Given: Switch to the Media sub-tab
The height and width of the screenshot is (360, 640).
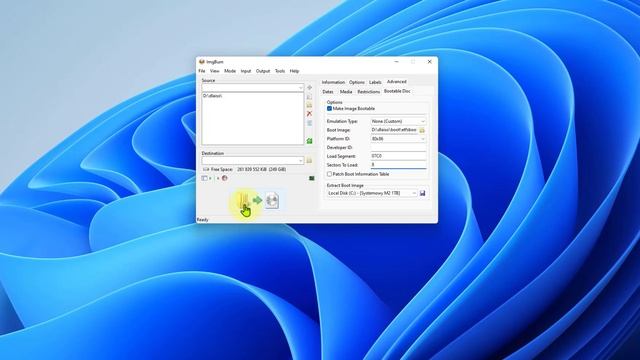Looking at the screenshot, I should point(346,92).
